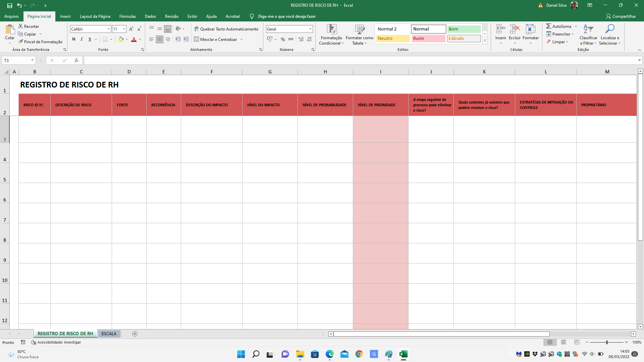Expand the Geral number format dropdown
Screen dimensions: 644x362
tap(310, 29)
